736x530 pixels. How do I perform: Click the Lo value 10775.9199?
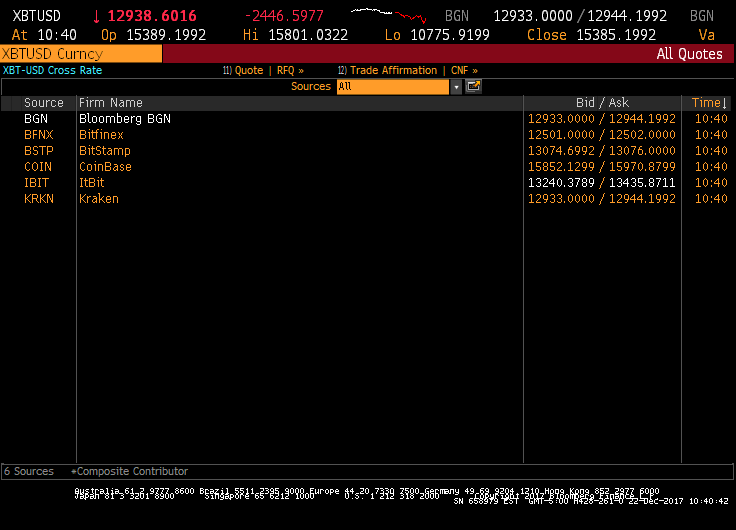[x=450, y=35]
